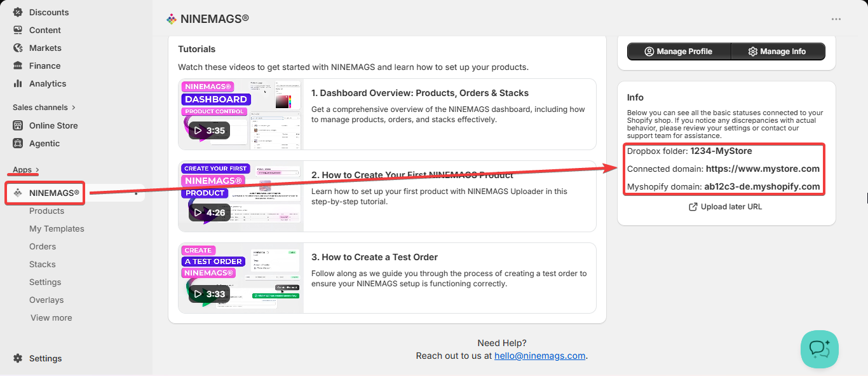Screen dimensions: 868x376
Task: Click the Manage Profile button
Action: [679, 52]
